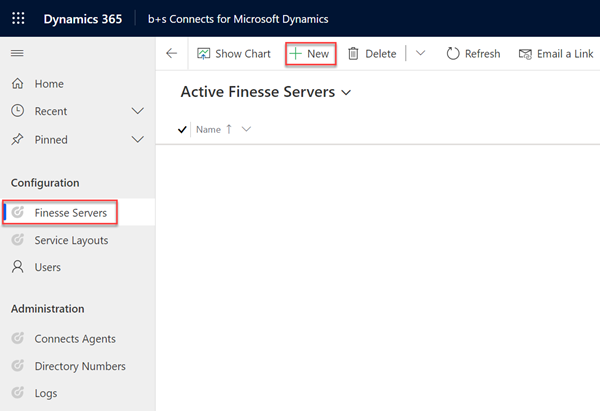Click the Delete trash can icon
Screen dimensions: 600x411
click(x=353, y=54)
